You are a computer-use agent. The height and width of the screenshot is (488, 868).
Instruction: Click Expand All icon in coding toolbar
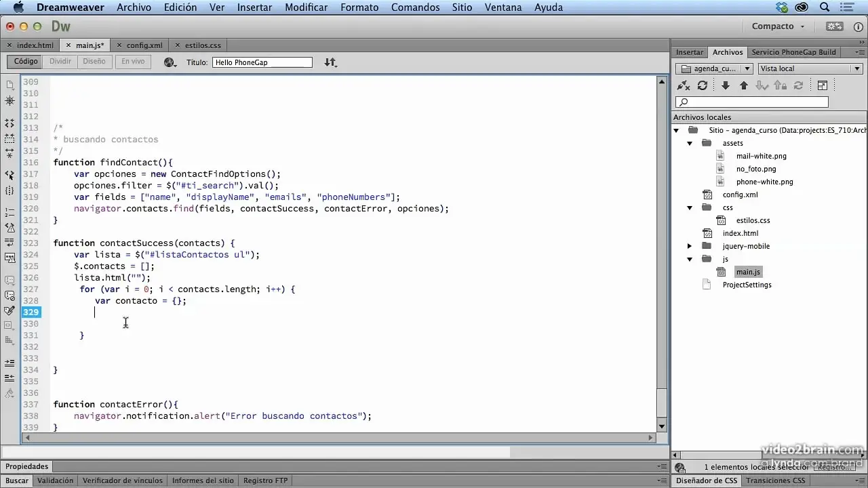[x=9, y=153]
